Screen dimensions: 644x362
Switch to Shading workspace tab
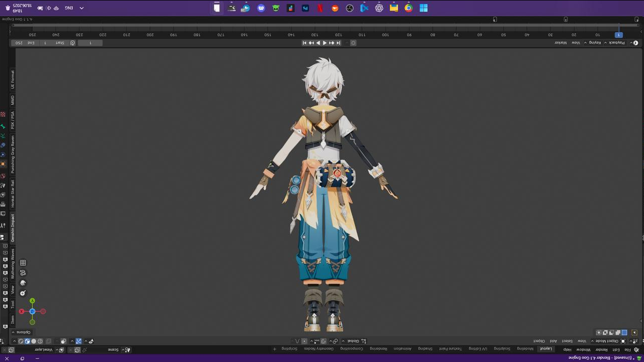coord(425,349)
